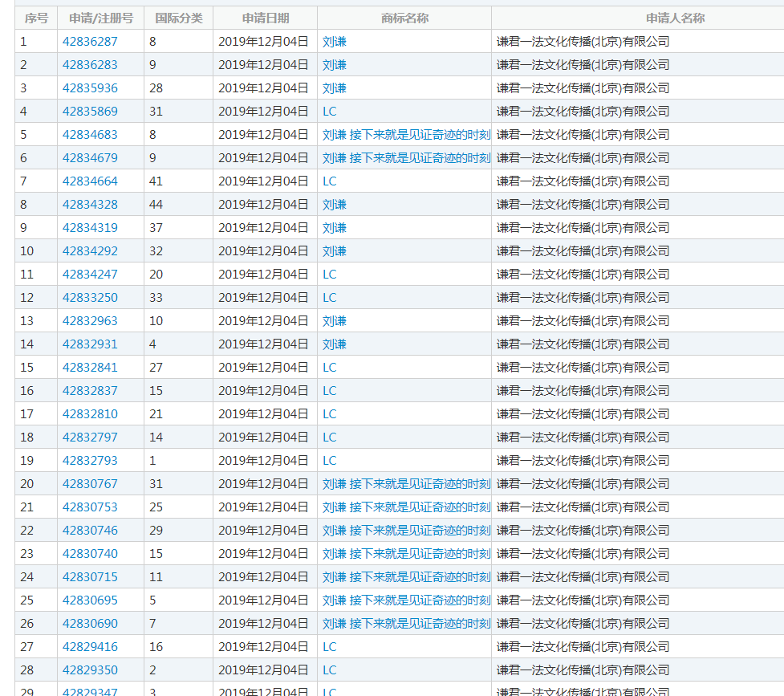
Task: Open registration number 42834247
Action: [x=90, y=275]
